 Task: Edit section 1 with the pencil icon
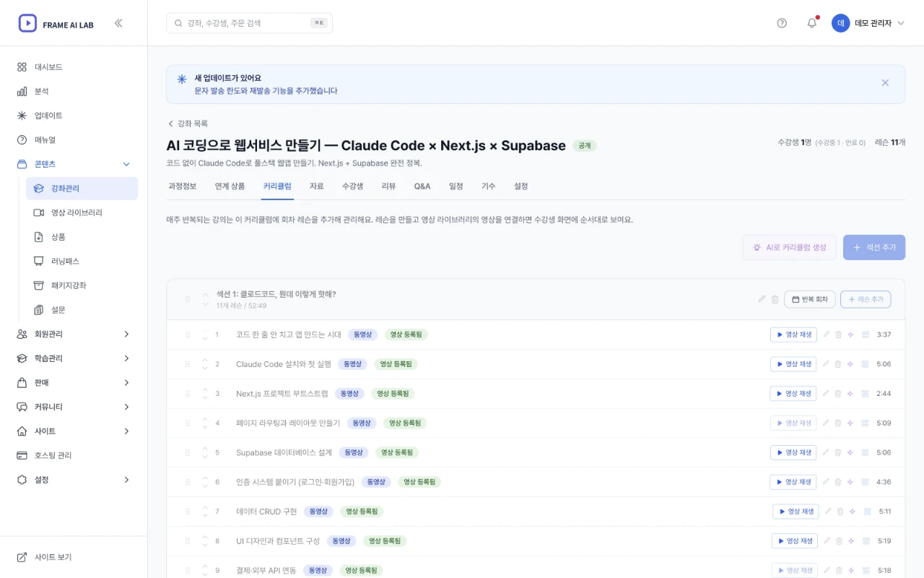click(762, 299)
